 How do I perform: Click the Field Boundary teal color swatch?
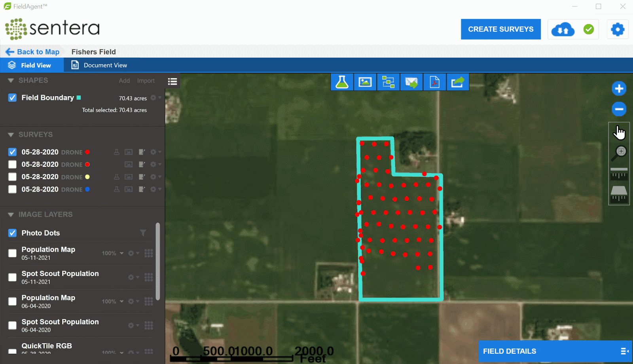coord(79,98)
